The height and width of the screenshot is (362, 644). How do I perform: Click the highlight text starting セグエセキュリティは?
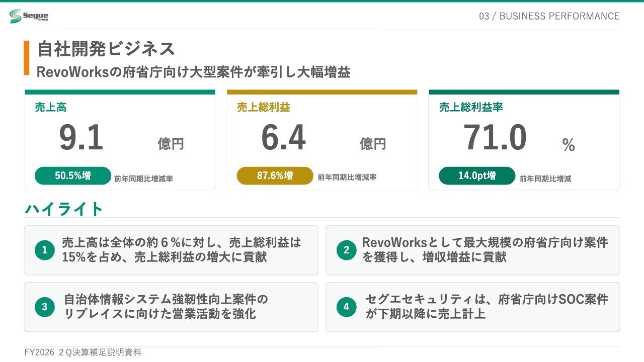coord(487,307)
